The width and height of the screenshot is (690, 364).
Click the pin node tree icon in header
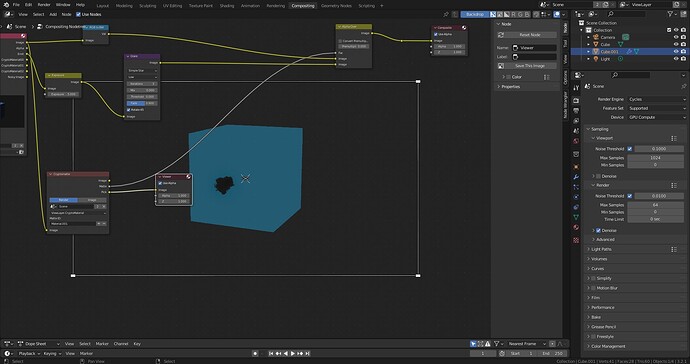point(446,15)
